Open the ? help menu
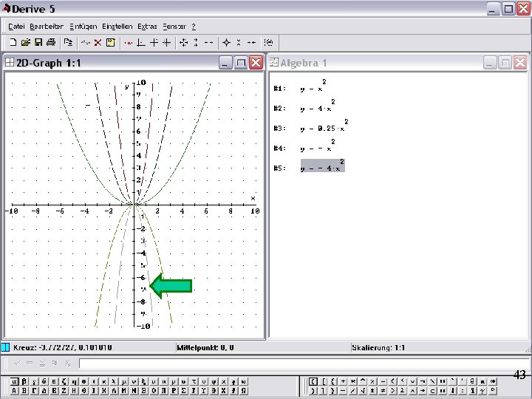This screenshot has width=532, height=399. 194,26
